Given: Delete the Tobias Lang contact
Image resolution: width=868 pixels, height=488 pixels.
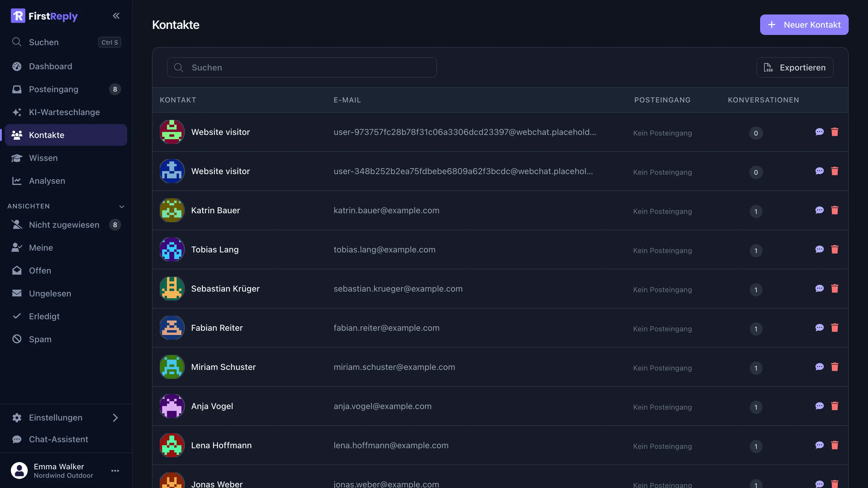Looking at the screenshot, I should tap(835, 249).
